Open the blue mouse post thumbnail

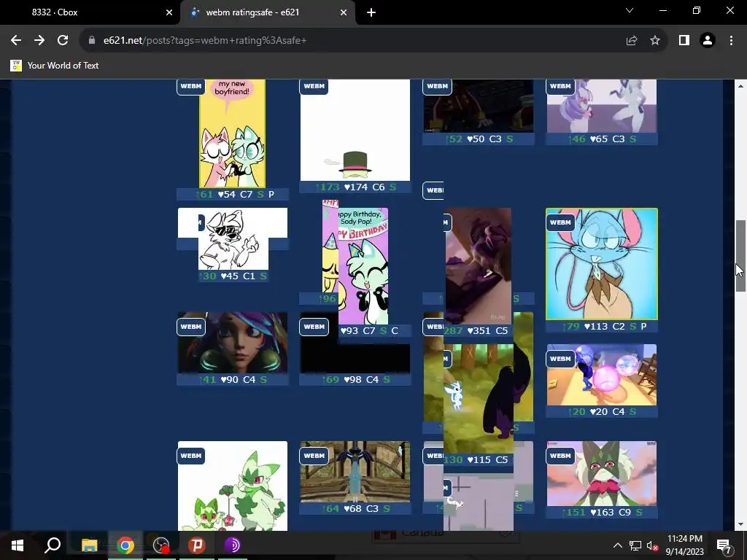tap(602, 264)
